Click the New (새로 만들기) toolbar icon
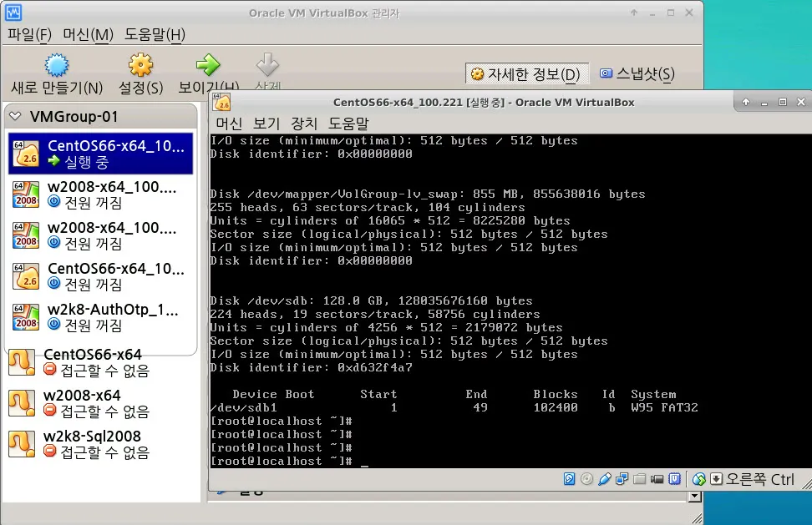 [57, 65]
